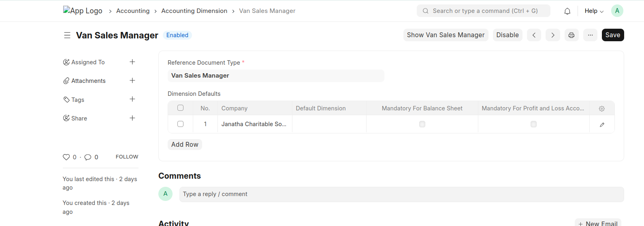The width and height of the screenshot is (644, 226).
Task: Check the row 1 selection checkbox
Action: point(180,124)
